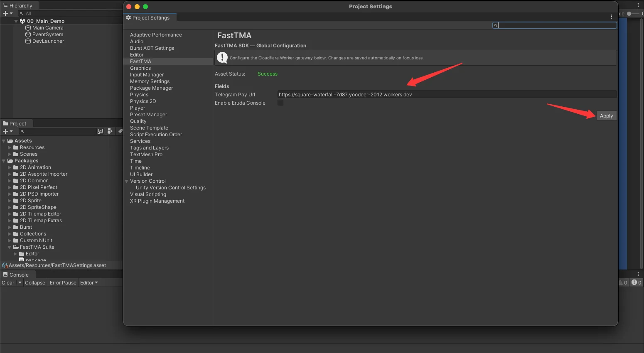Open the Project Settings window kebab menu
Image resolution: width=644 pixels, height=353 pixels.
click(612, 17)
